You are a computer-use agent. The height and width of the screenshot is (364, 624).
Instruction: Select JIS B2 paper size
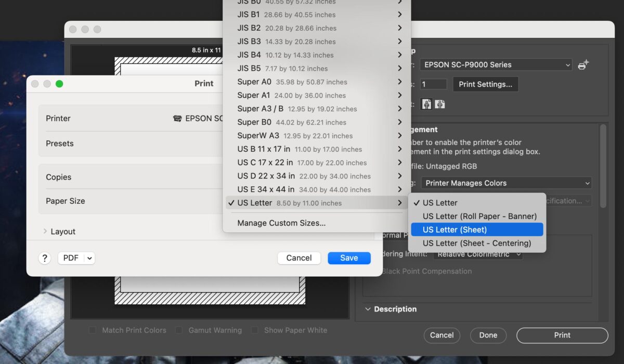[x=317, y=28]
